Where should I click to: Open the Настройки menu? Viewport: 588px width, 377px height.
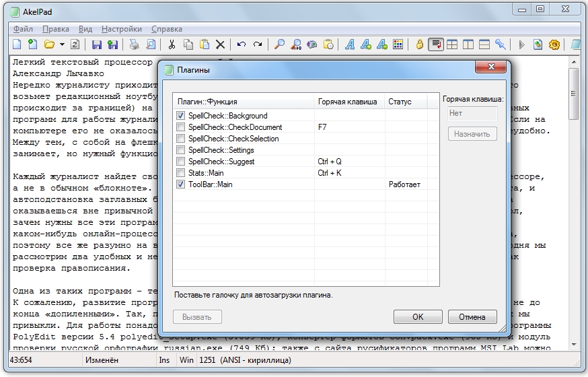pyautogui.click(x=122, y=29)
